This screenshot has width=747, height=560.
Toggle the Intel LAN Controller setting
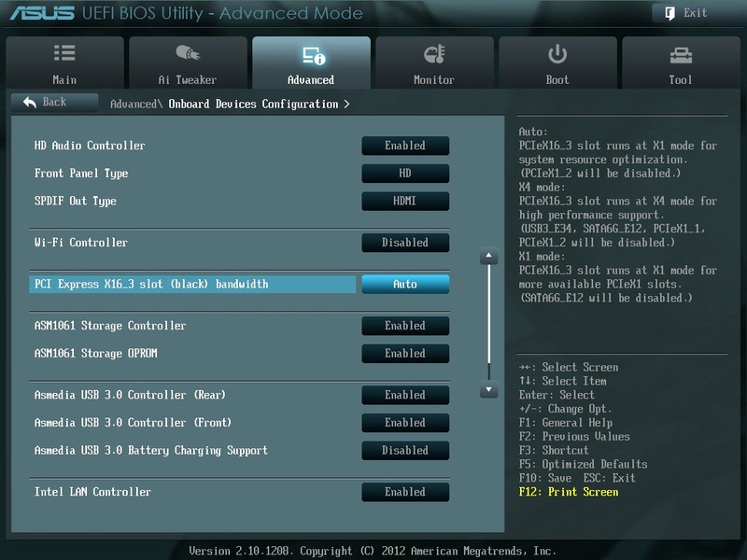pos(405,492)
